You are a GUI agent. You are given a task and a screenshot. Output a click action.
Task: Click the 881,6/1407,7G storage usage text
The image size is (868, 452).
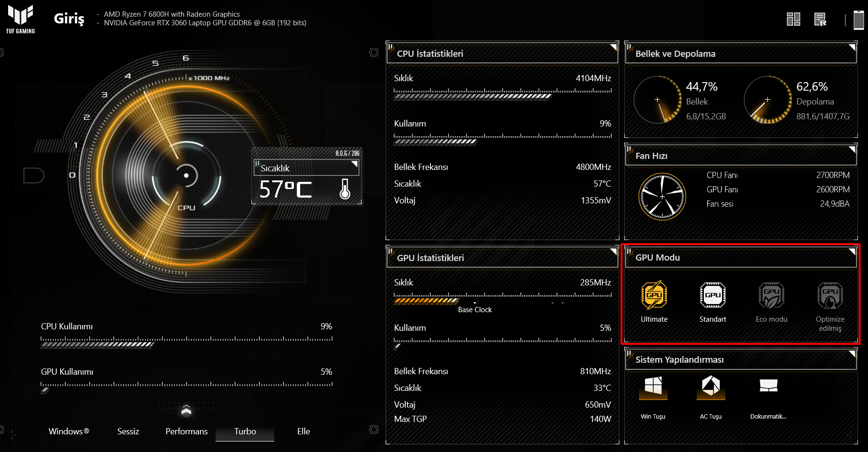823,116
